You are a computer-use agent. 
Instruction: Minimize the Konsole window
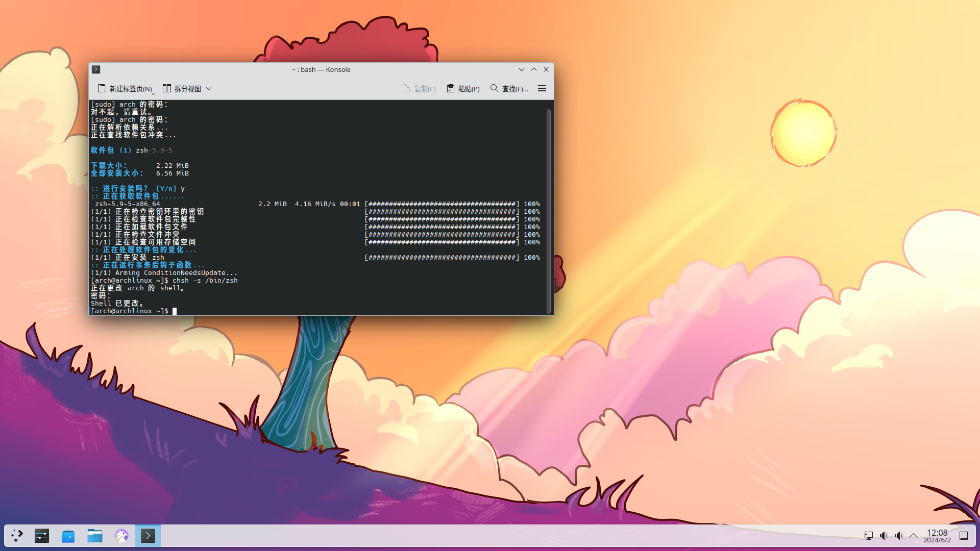[522, 69]
